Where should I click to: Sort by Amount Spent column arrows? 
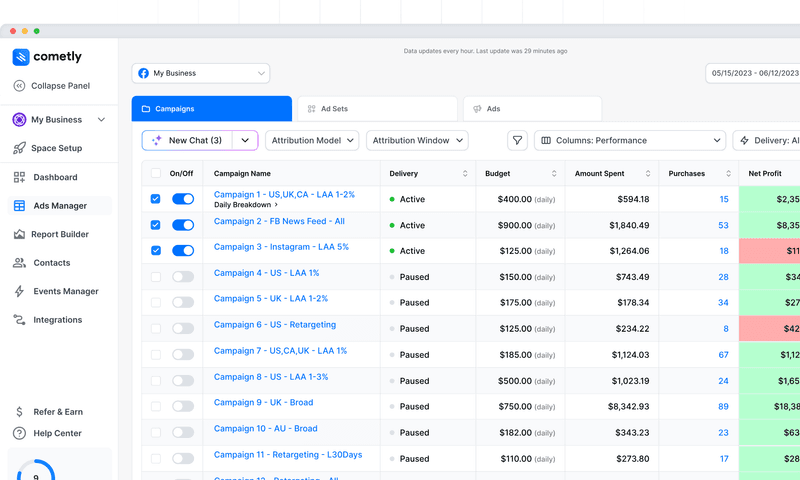[648, 173]
